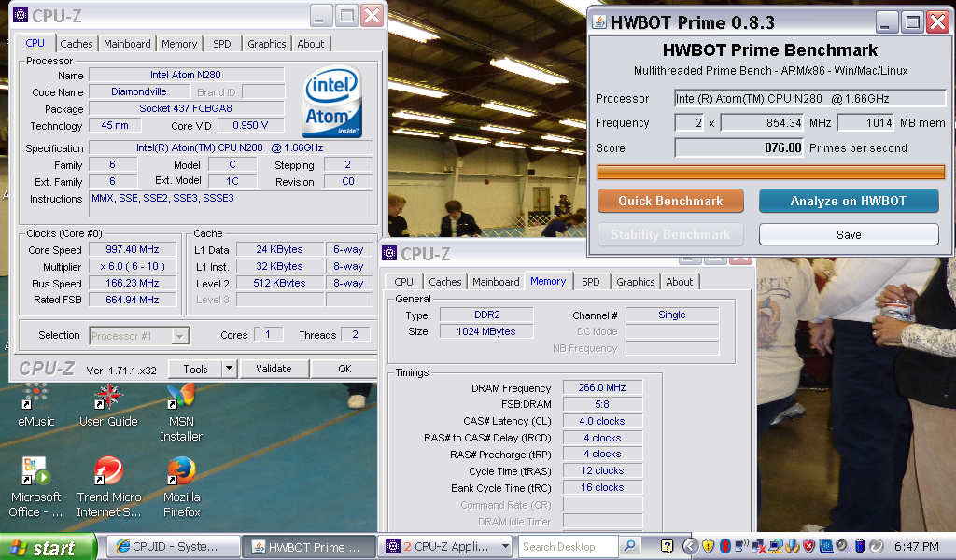The height and width of the screenshot is (560, 956).
Task: Click the red security alert shield tray icon
Action: click(x=809, y=546)
